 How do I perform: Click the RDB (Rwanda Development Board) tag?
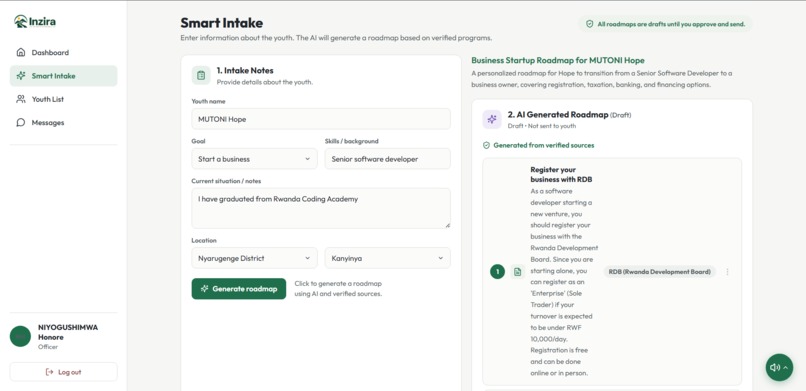click(660, 272)
